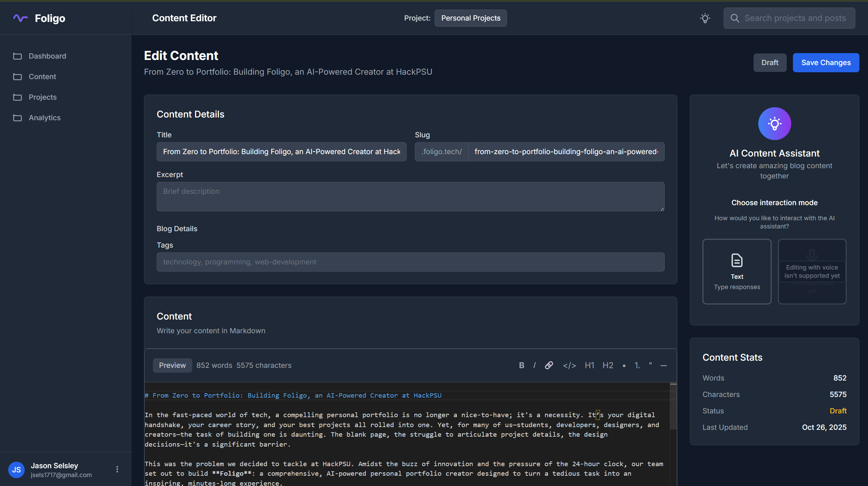Select the Text interaction mode card

[737, 271]
